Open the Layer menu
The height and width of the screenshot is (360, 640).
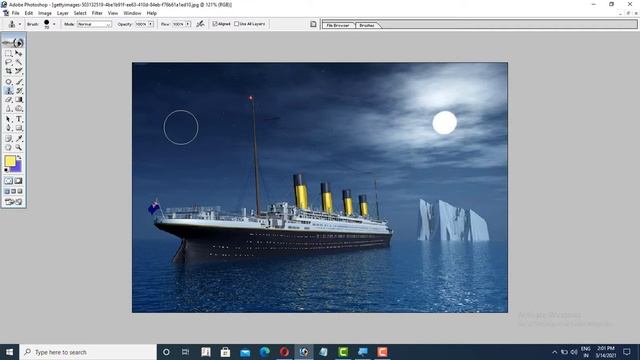(62, 13)
